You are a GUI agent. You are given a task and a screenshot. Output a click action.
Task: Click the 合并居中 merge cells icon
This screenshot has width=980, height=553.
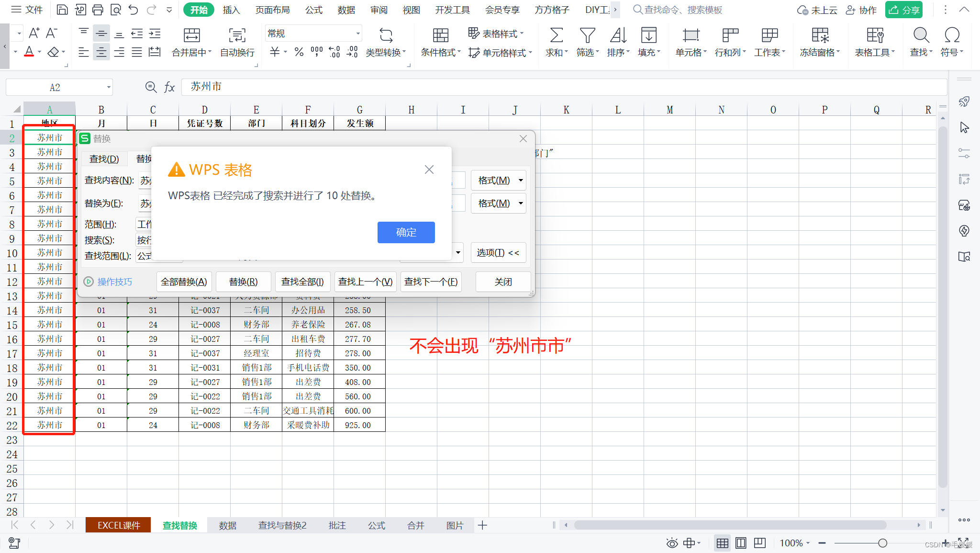pos(191,36)
